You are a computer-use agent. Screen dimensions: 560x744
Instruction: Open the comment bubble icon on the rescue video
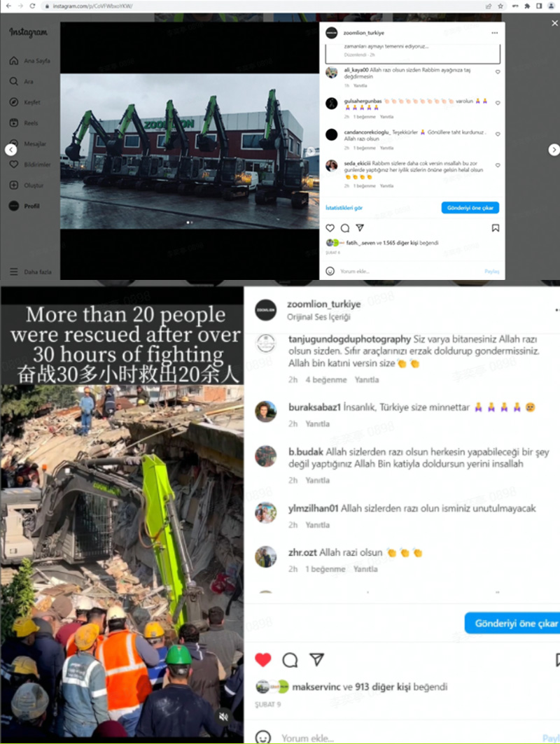tap(290, 659)
